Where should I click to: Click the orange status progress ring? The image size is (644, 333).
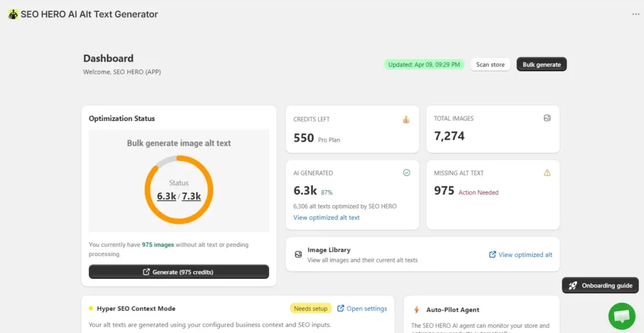(x=179, y=189)
